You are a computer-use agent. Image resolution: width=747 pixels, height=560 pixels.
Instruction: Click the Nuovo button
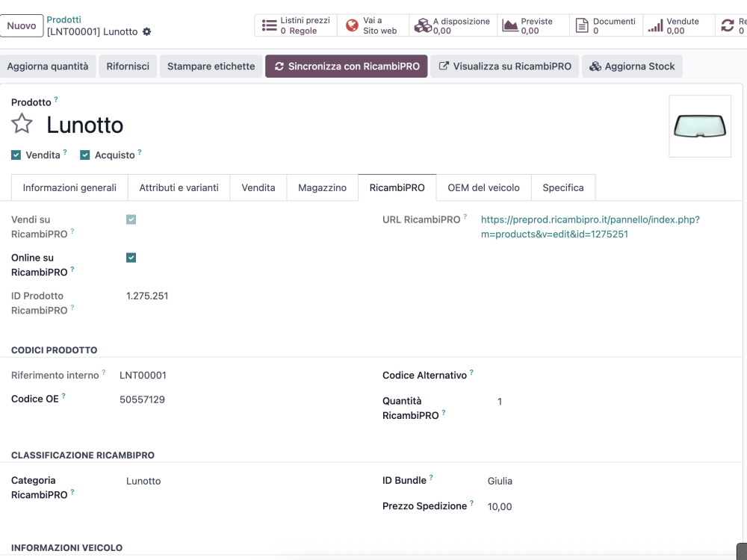point(22,25)
